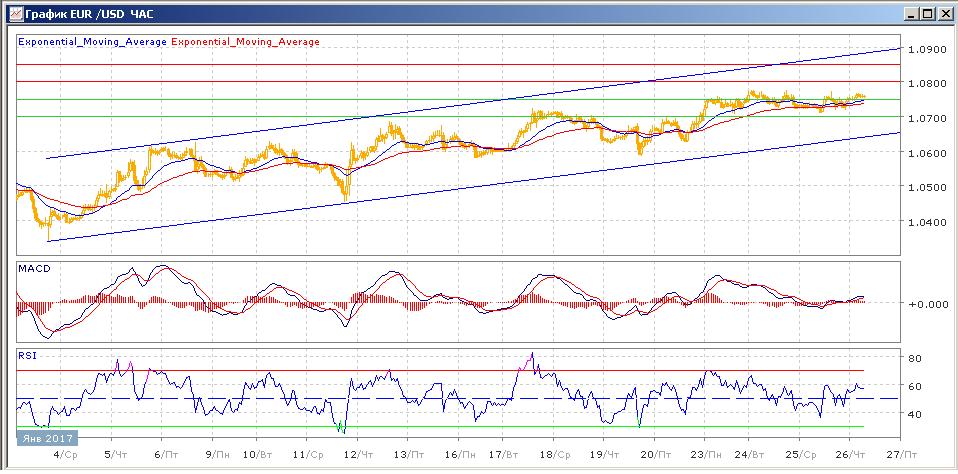Viewport: 958px width, 474px height.
Task: Click the red Exponential_Moving_Average legend label
Action: pyautogui.click(x=246, y=42)
